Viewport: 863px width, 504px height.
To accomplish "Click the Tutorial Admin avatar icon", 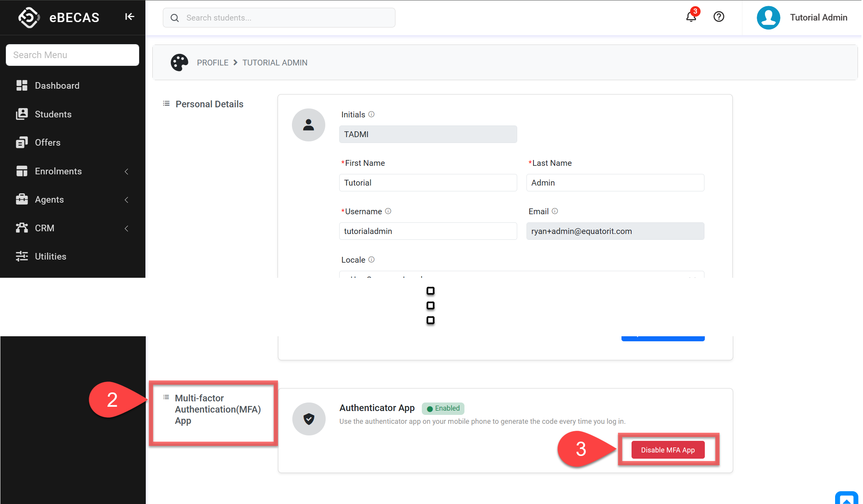I will (x=768, y=17).
